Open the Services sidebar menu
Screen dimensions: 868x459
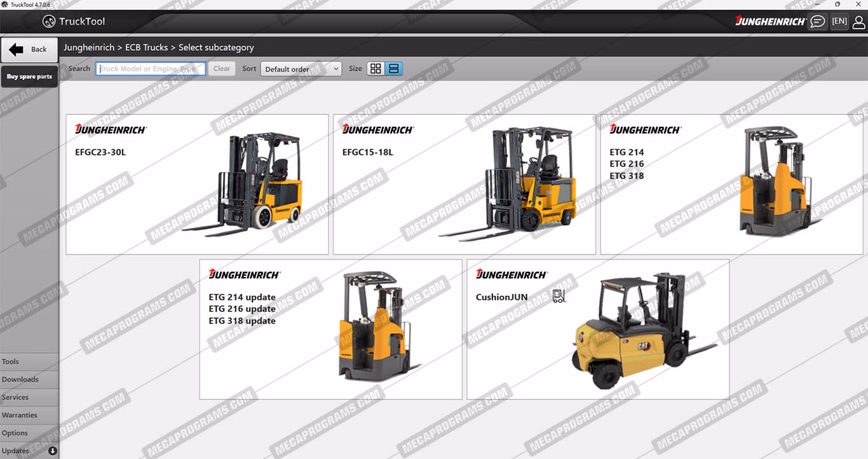(29, 397)
